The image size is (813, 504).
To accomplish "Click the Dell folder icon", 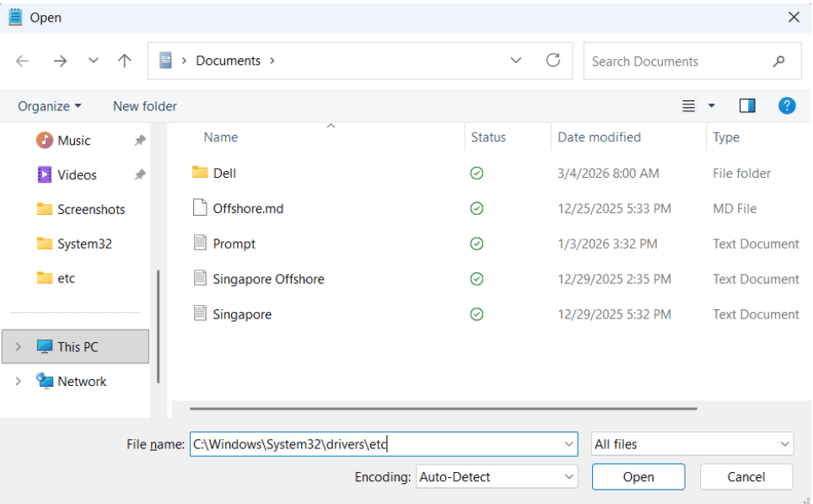I will 200,172.
